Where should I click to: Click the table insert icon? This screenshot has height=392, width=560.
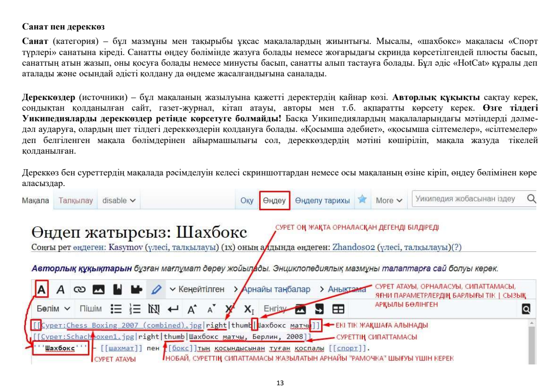tap(338, 308)
